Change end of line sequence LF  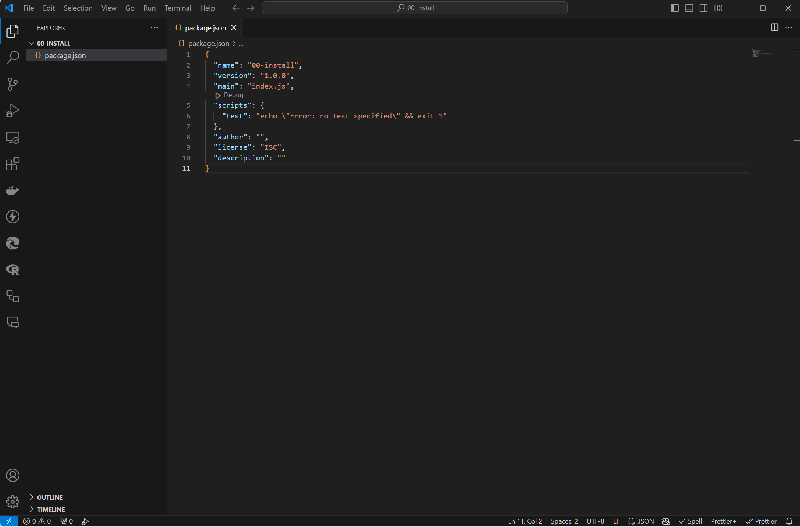click(616, 521)
